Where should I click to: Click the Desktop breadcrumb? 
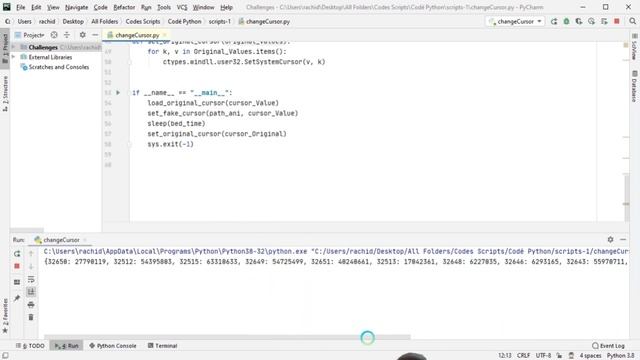(73, 21)
